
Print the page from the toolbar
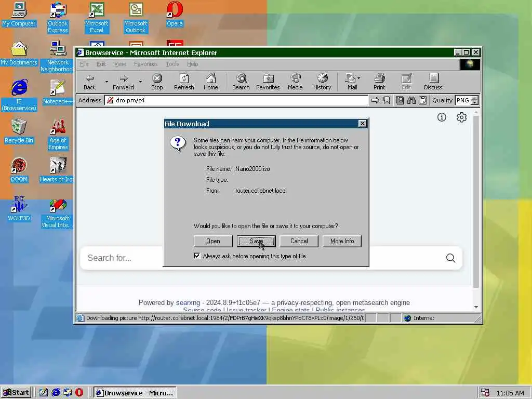(x=379, y=82)
